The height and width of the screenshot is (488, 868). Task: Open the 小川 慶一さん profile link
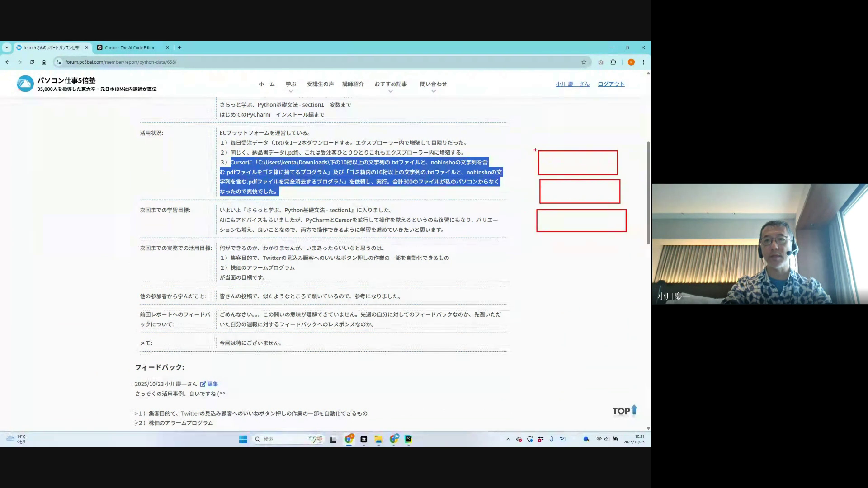coord(572,84)
